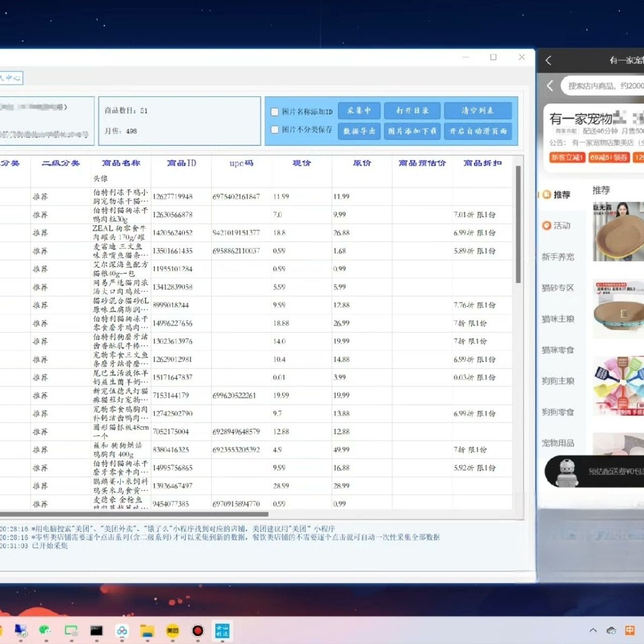This screenshot has height=644, width=644.
Task: Click the 商品折扣 column header
Action: coord(482,163)
